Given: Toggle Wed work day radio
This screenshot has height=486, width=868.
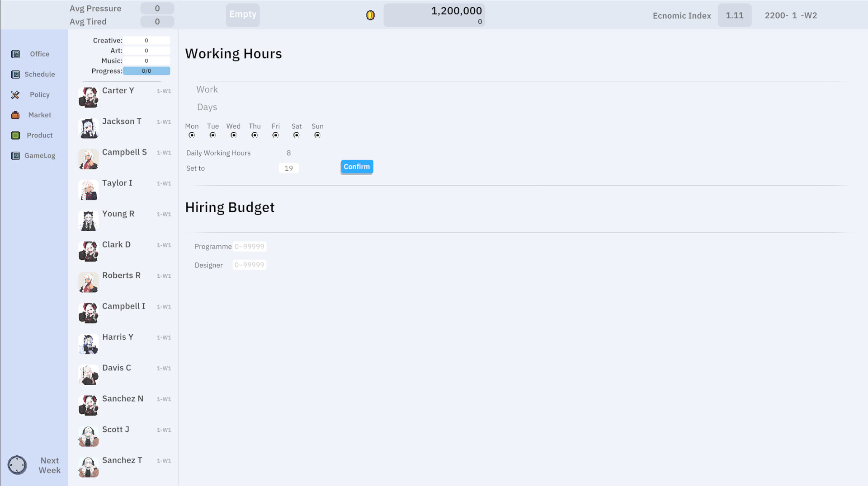Looking at the screenshot, I should pyautogui.click(x=233, y=135).
